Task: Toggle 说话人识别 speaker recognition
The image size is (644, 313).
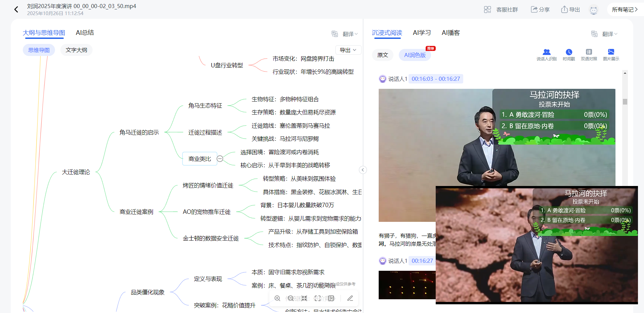Action: pyautogui.click(x=546, y=54)
